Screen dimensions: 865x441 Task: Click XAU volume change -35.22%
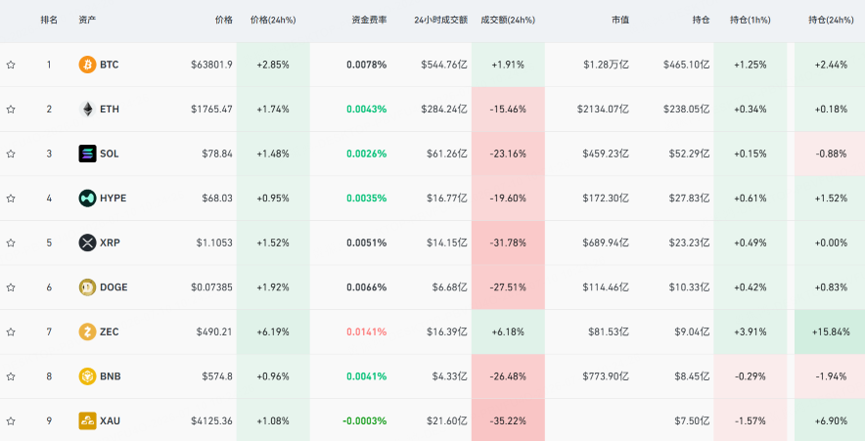508,421
